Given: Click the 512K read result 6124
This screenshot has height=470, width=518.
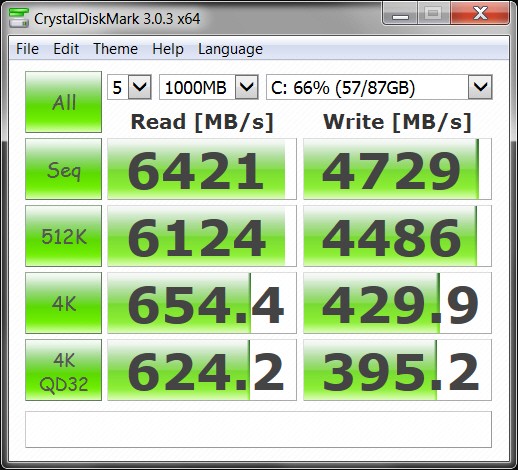Looking at the screenshot, I should [202, 236].
